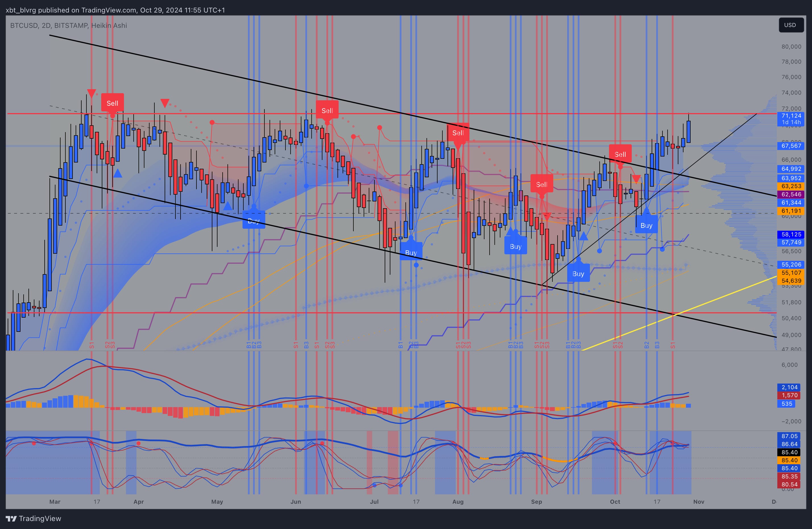Image resolution: width=812 pixels, height=529 pixels.
Task: Click the 61,344 blue price label
Action: [x=790, y=203]
